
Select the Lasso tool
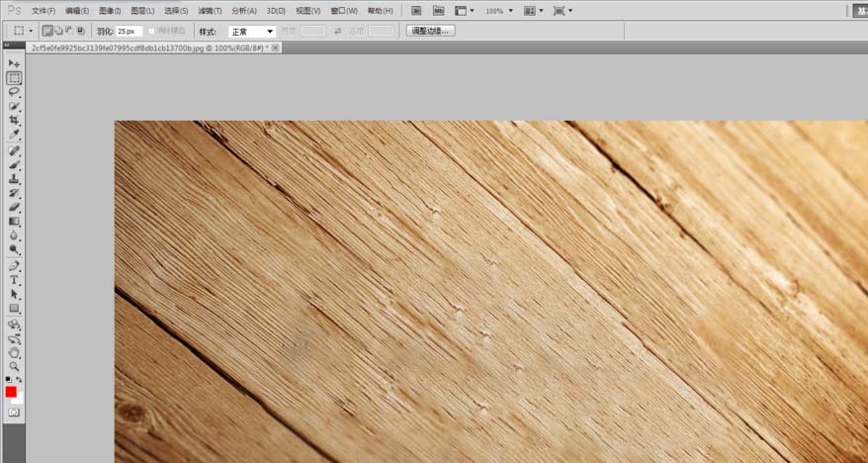(x=14, y=91)
